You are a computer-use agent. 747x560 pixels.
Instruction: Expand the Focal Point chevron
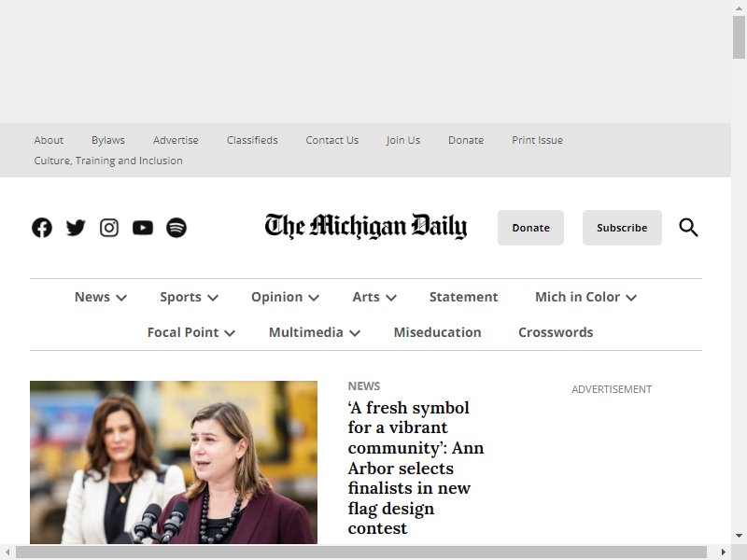230,333
